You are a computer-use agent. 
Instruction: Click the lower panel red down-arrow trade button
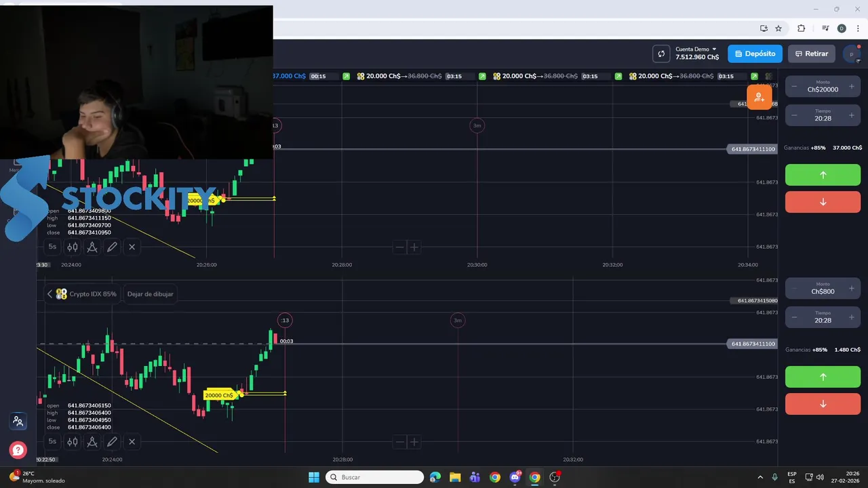tap(823, 404)
